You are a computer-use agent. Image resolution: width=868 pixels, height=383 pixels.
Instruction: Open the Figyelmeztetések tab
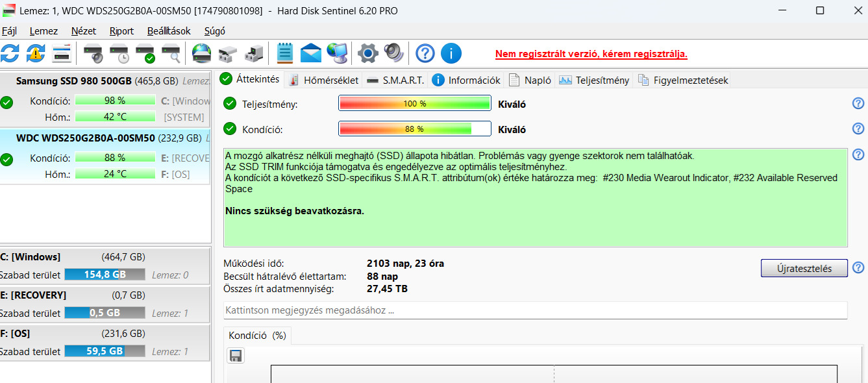coord(682,80)
